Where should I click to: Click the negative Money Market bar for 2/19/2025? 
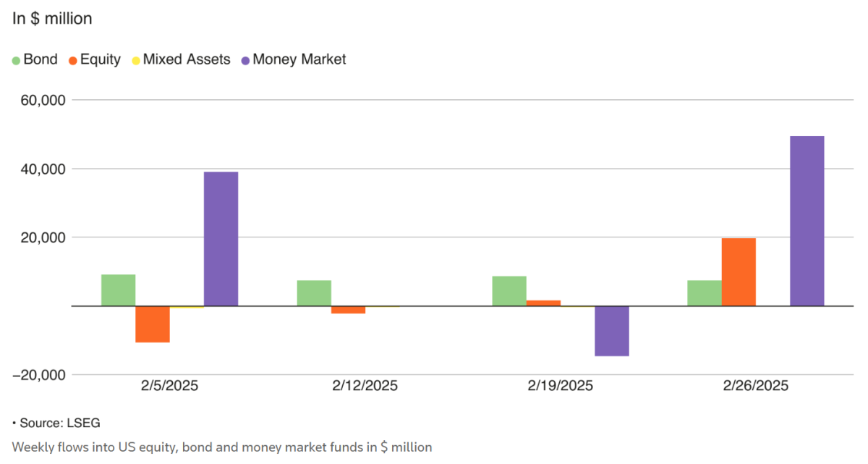coord(611,331)
